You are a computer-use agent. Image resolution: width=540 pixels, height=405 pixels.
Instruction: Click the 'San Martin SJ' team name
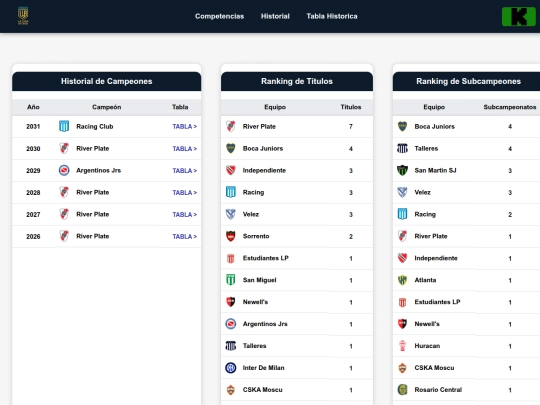(x=435, y=170)
